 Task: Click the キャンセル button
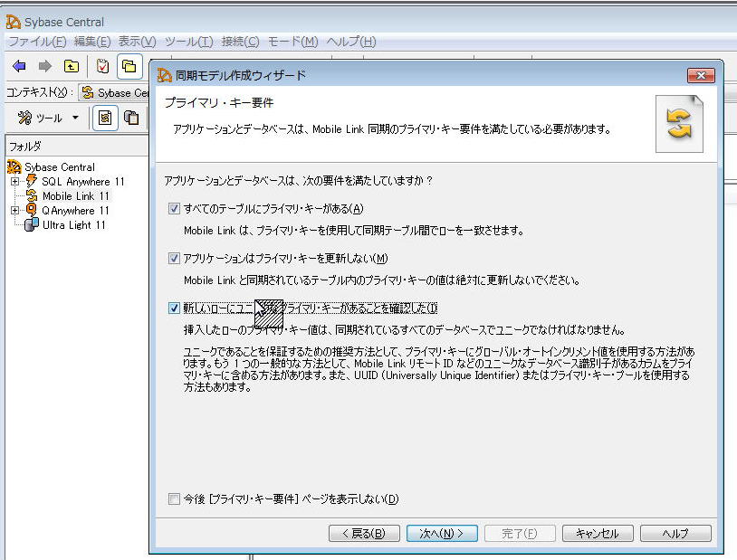coord(597,533)
